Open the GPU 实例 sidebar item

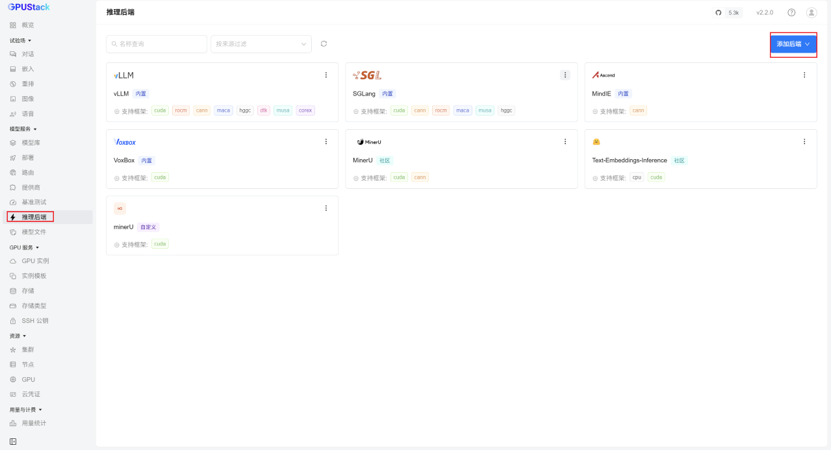coord(35,261)
